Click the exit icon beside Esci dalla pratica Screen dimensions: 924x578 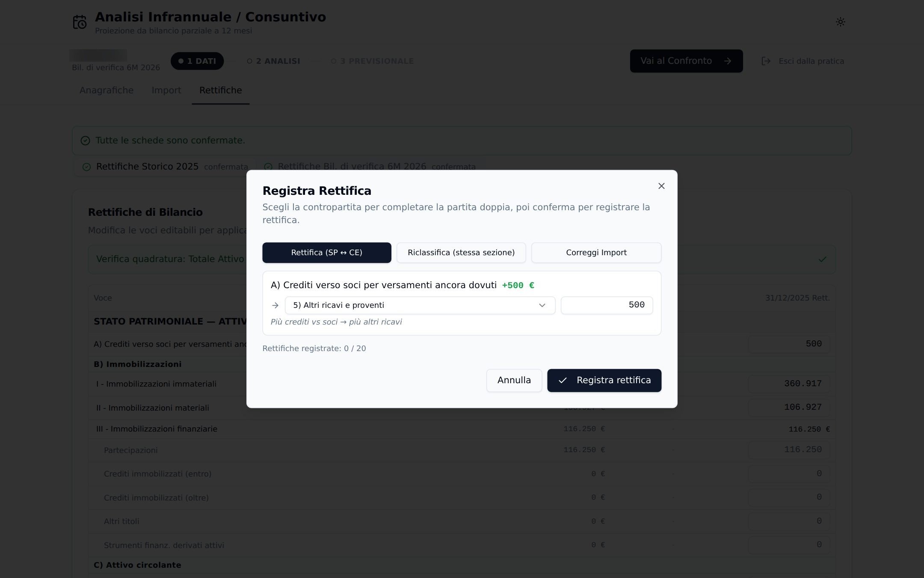[x=766, y=61]
